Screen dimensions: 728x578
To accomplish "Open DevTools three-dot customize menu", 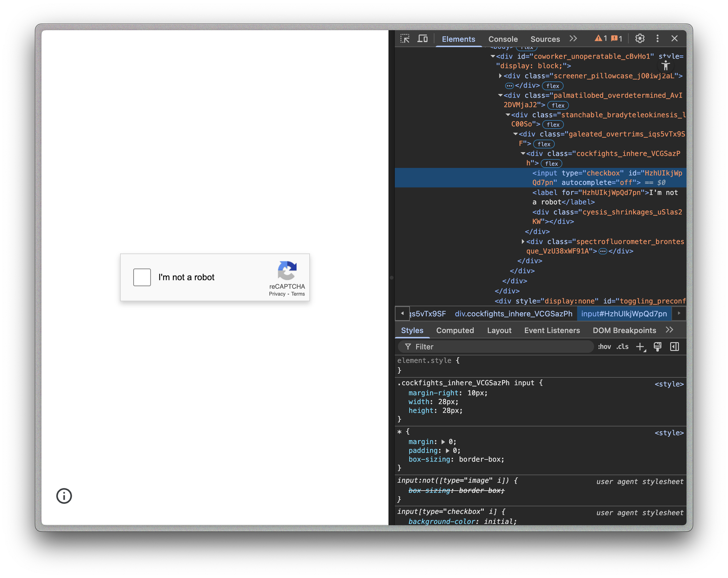I will click(657, 39).
